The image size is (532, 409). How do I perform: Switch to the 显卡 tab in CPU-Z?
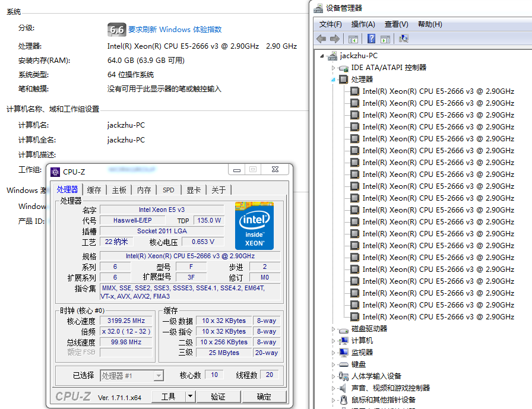pyautogui.click(x=194, y=191)
